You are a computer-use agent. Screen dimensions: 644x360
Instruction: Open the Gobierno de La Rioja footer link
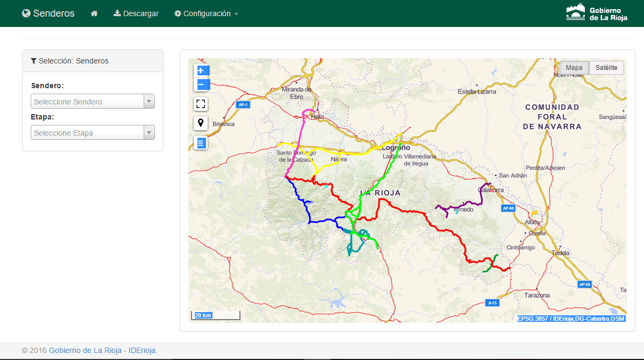point(85,350)
